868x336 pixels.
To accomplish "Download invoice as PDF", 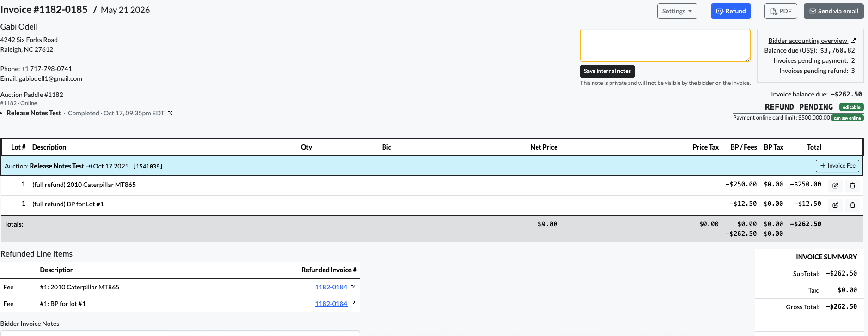I will tap(781, 11).
